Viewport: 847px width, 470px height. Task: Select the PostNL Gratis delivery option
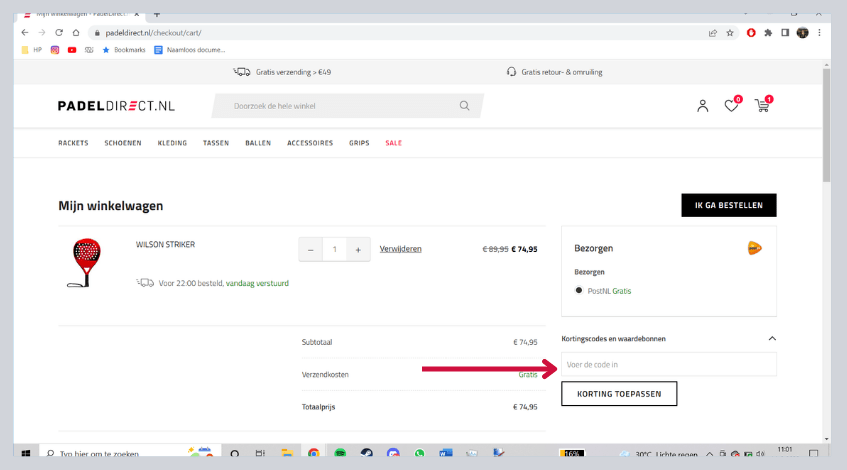[x=579, y=291]
